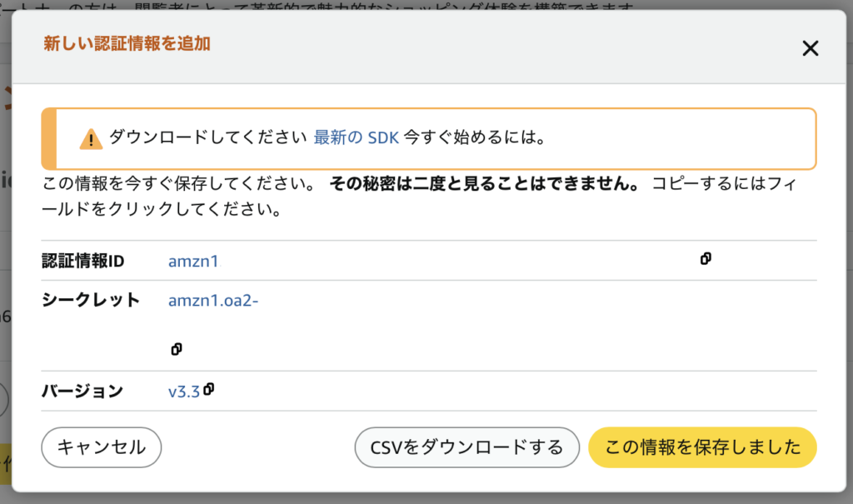This screenshot has height=504, width=853.
Task: Copy the 認証情報ID using its copy icon
Action: click(706, 258)
